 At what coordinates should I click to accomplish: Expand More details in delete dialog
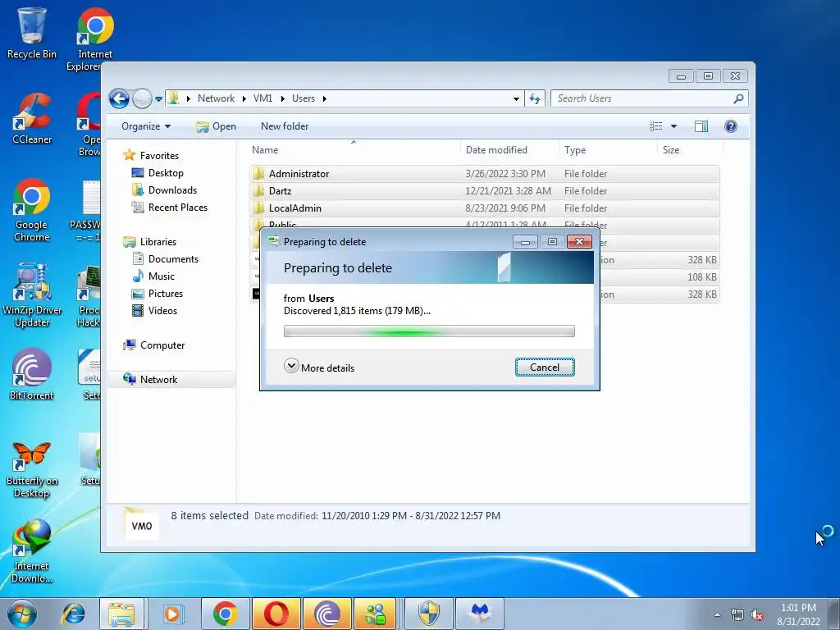click(319, 367)
